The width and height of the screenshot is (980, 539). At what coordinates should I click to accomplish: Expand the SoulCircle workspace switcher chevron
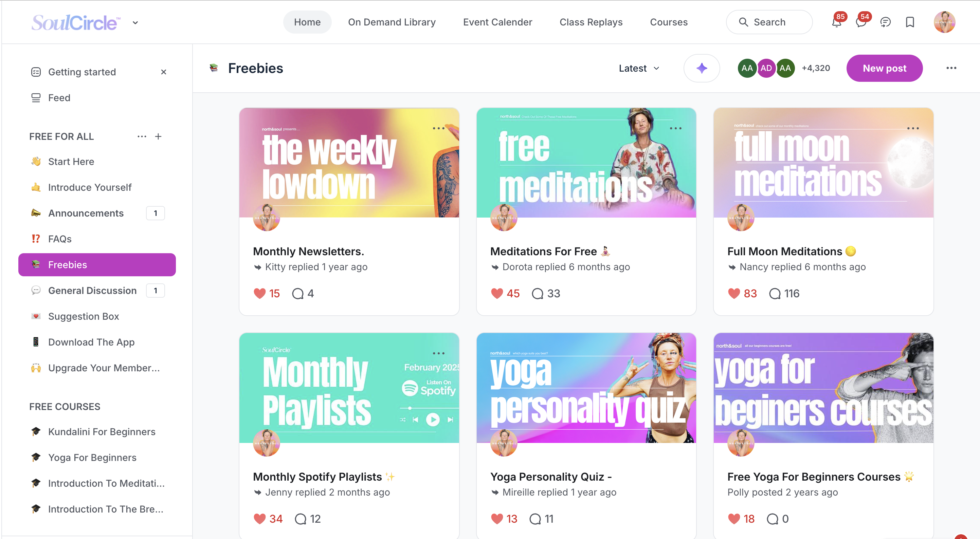tap(135, 23)
